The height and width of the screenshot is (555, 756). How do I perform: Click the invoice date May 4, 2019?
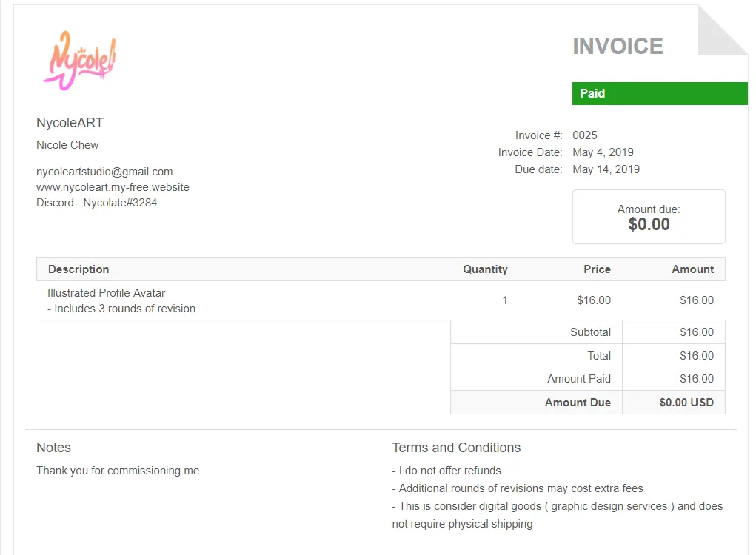point(603,152)
